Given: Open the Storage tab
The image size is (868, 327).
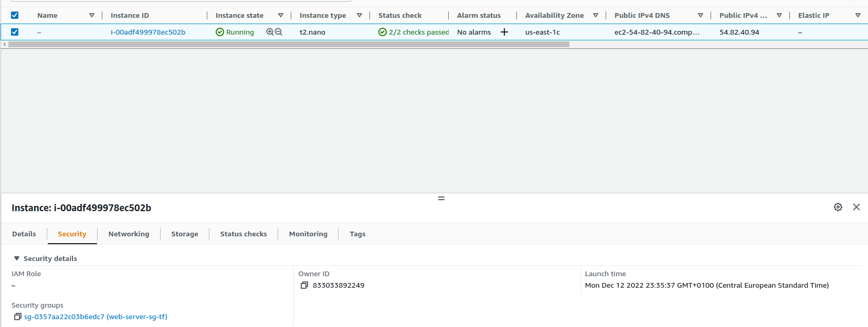Looking at the screenshot, I should pos(185,234).
